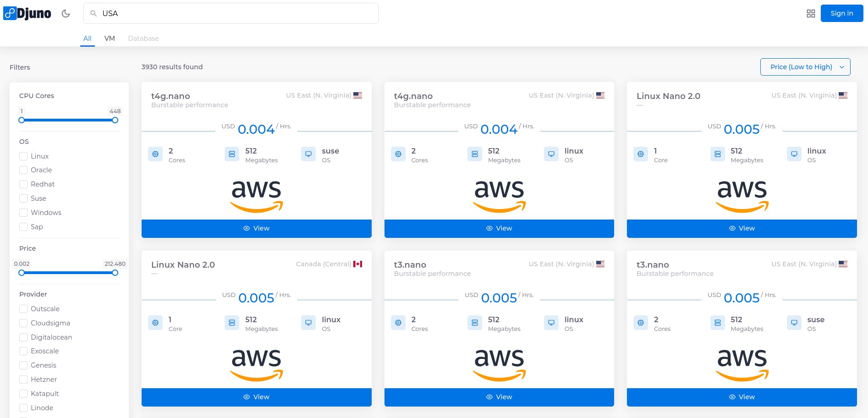Click the Canada (Central) region label
868x418 pixels.
pos(324,264)
